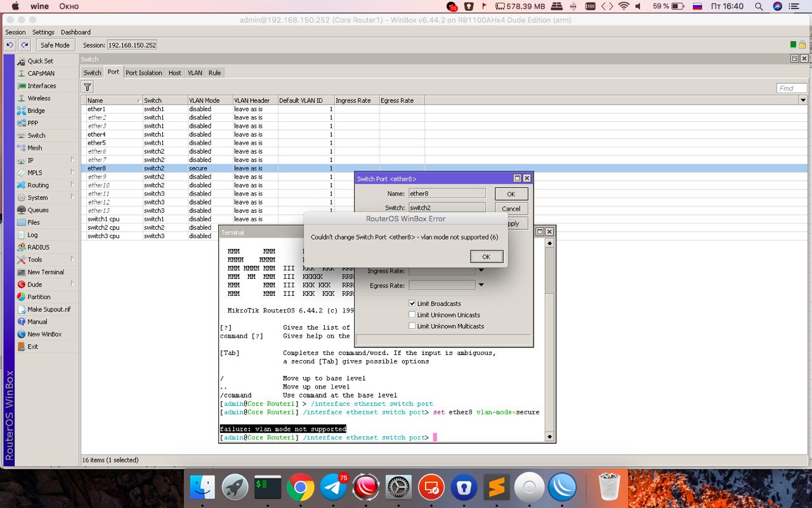The height and width of the screenshot is (508, 812).
Task: Open Quick Set in sidebar
Action: coord(41,61)
